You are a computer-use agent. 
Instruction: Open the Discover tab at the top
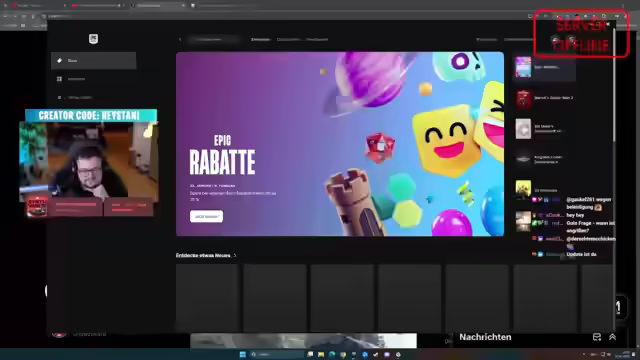[x=260, y=40]
